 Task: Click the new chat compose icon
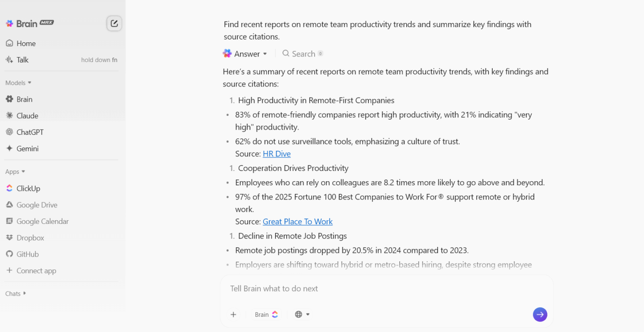tap(114, 23)
